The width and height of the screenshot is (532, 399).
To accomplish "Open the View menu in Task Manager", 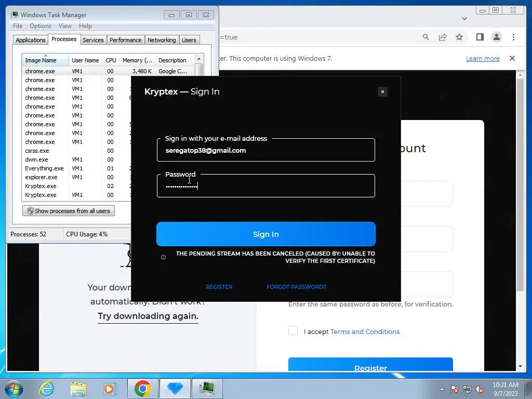I will [x=65, y=26].
